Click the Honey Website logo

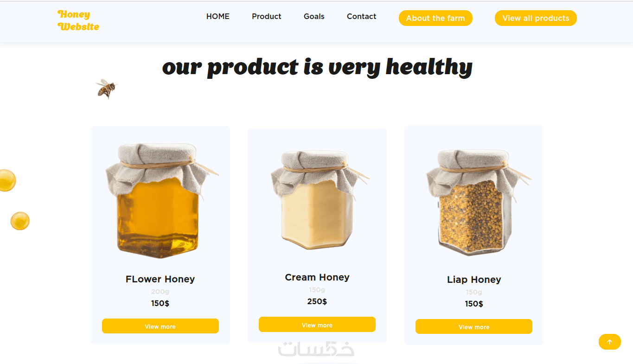point(78,20)
